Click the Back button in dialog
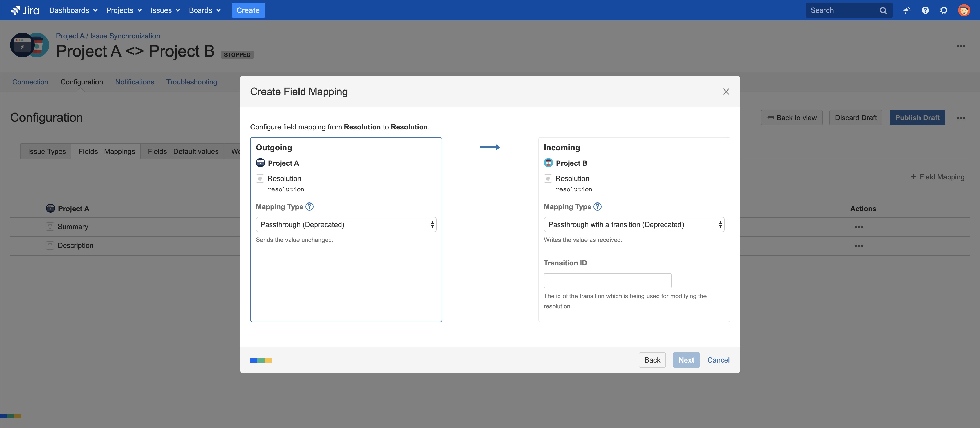Image resolution: width=980 pixels, height=428 pixels. click(x=652, y=360)
